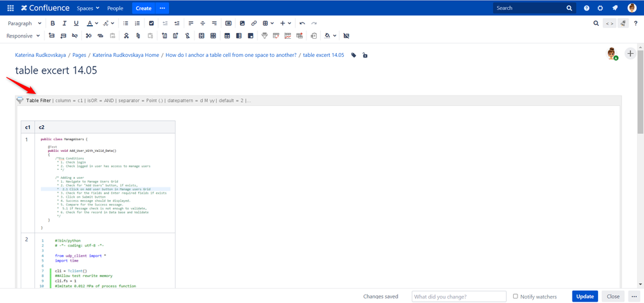Viewport: 644px width, 303px height.
Task: Open more actions ellipsis next to Close
Action: [633, 297]
